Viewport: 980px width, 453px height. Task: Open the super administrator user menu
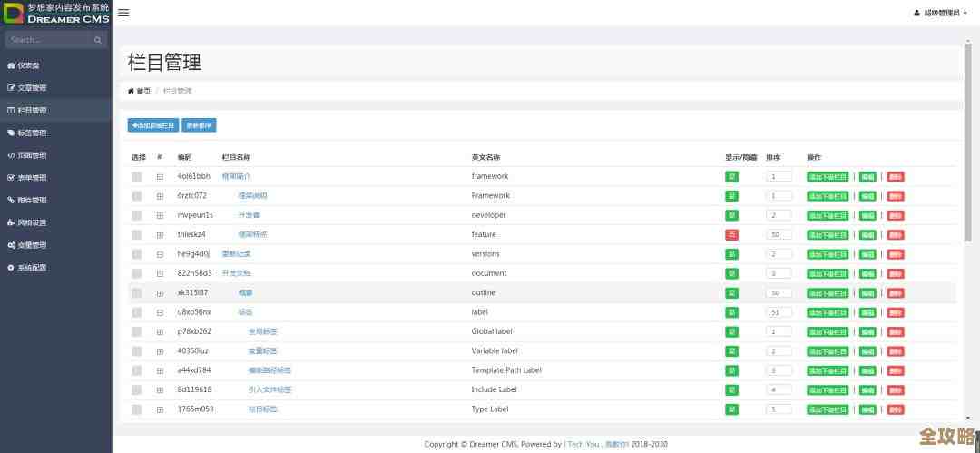943,13
